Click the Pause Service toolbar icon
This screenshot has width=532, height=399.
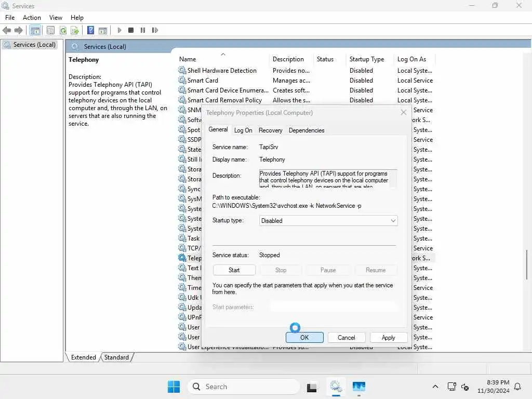tap(143, 30)
